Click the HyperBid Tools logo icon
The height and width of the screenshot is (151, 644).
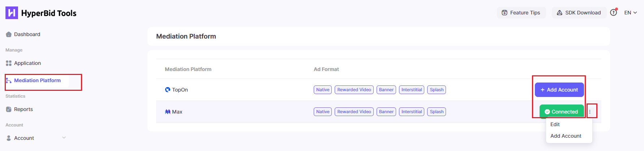click(12, 13)
